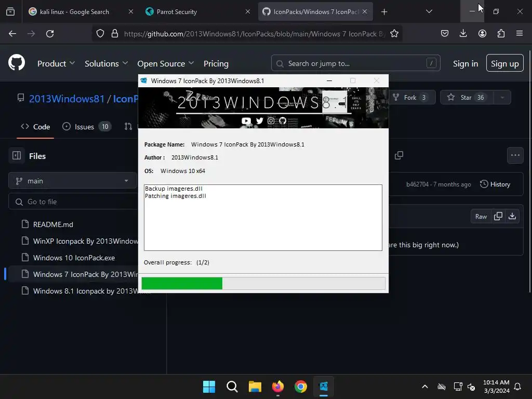
Task: Fork the repository
Action: (x=412, y=97)
